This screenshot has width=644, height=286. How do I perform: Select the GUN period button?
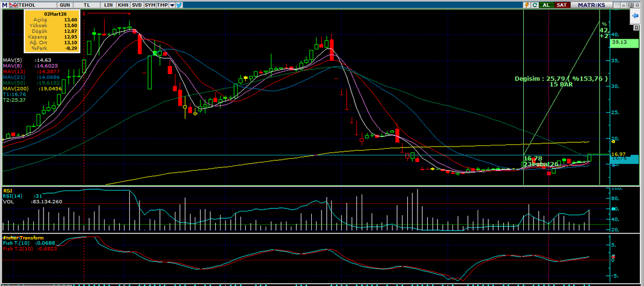(x=64, y=5)
